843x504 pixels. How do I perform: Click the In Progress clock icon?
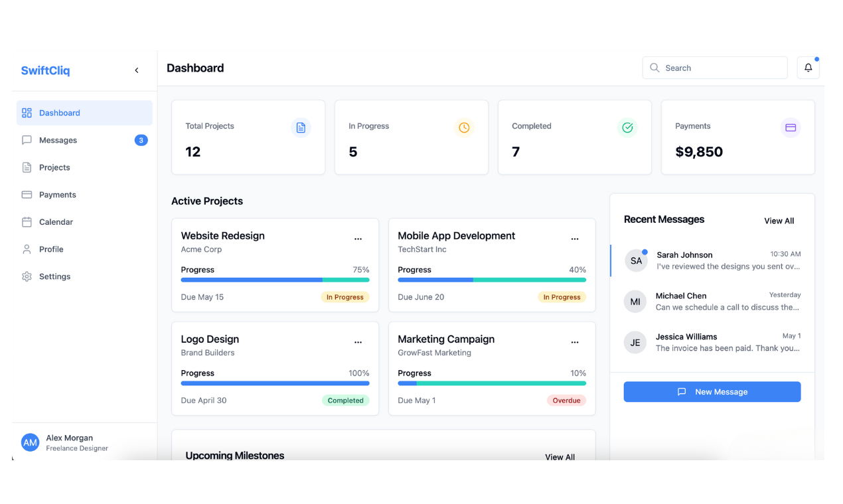coord(464,127)
